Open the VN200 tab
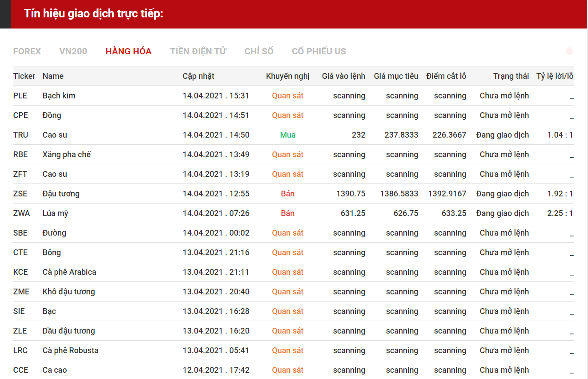The height and width of the screenshot is (379, 588). [x=73, y=51]
